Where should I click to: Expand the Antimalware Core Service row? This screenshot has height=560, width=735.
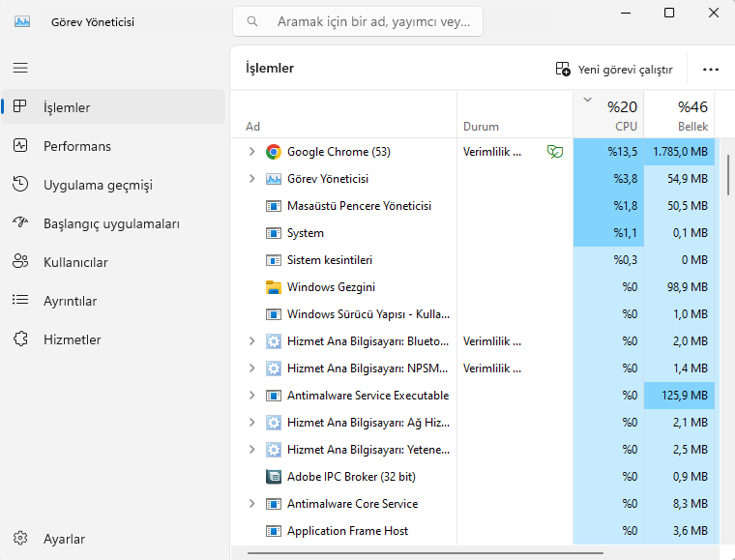click(x=251, y=504)
